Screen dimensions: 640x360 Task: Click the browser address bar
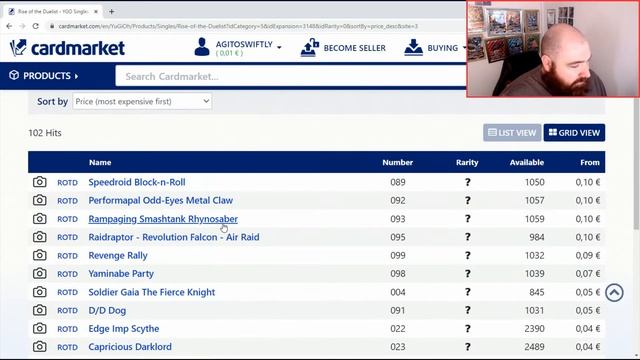click(x=237, y=26)
